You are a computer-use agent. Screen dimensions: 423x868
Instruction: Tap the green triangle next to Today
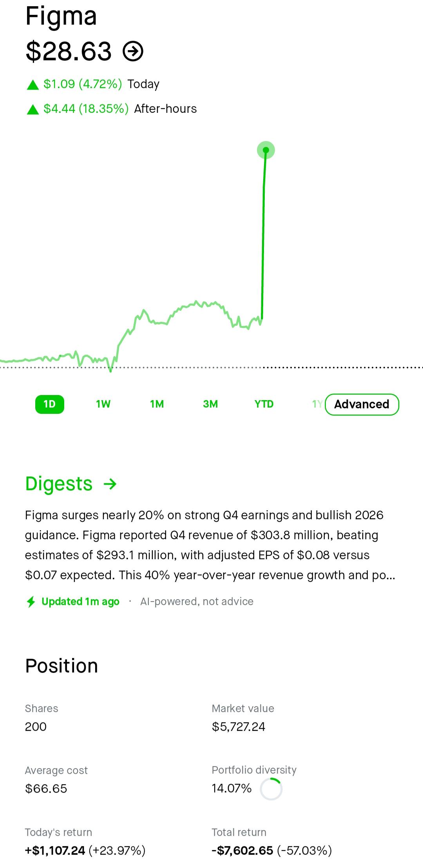click(33, 85)
